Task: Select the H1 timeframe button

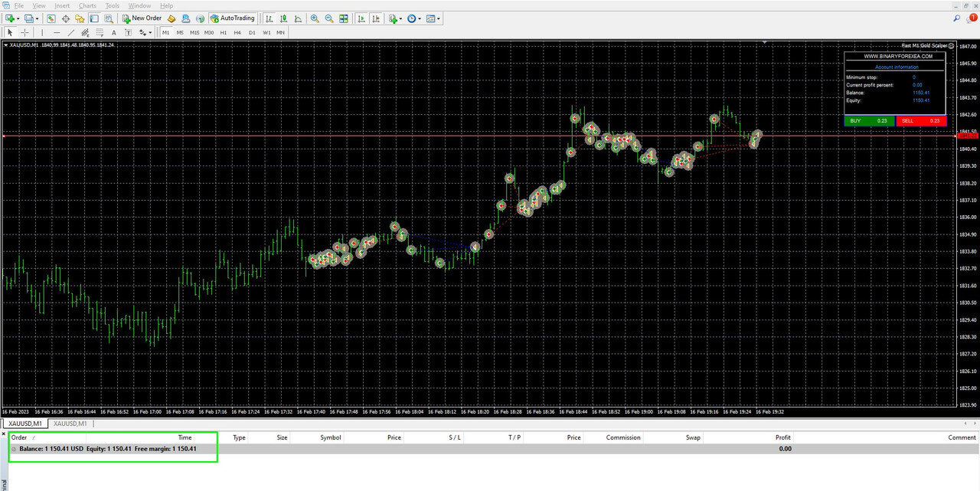Action: pyautogui.click(x=224, y=32)
